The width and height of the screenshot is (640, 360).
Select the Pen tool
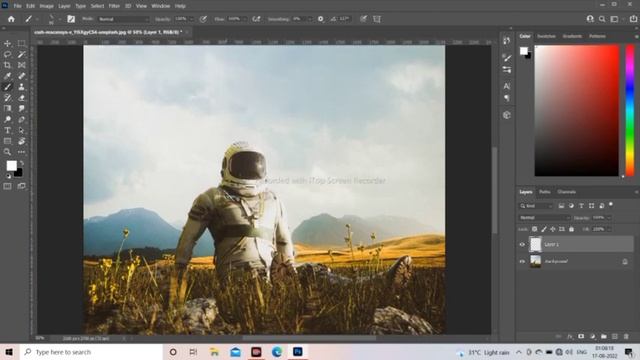point(22,120)
